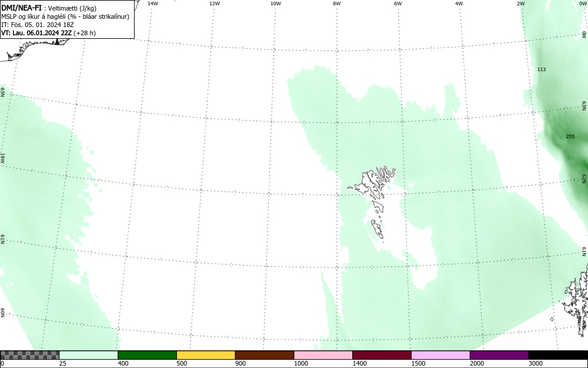588x368 pixels.
Task: Select the 1000–1400 pink legend swatch
Action: (x=323, y=355)
